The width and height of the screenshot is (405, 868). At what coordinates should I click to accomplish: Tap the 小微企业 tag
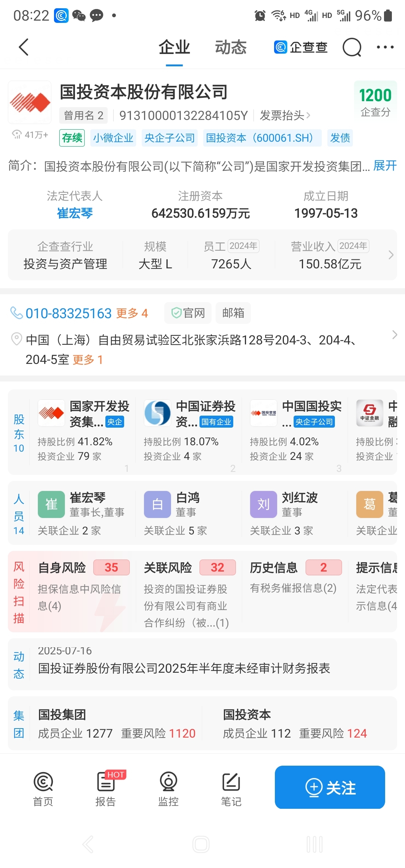[x=113, y=138]
